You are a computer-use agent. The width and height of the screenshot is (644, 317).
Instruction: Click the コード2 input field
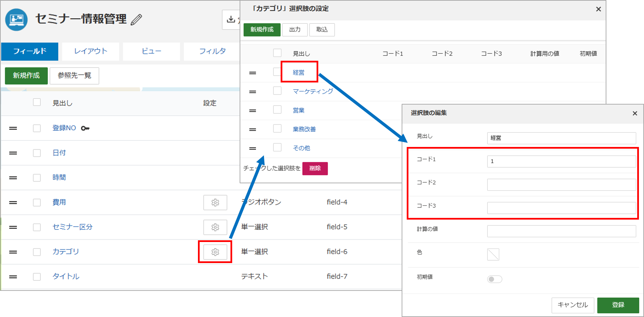[561, 185]
